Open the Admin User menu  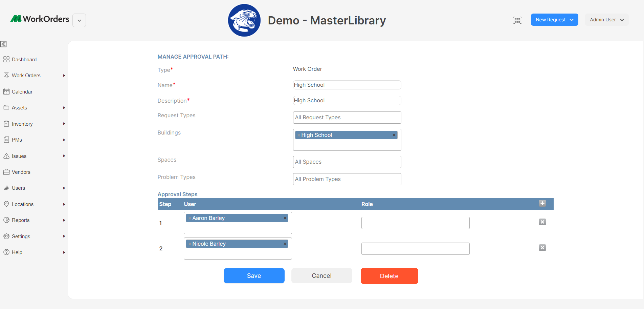coord(606,20)
